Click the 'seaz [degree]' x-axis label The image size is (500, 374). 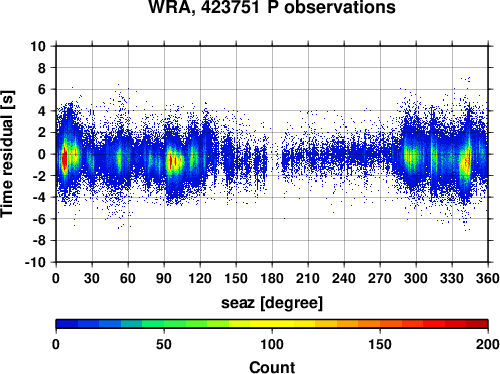click(x=272, y=303)
